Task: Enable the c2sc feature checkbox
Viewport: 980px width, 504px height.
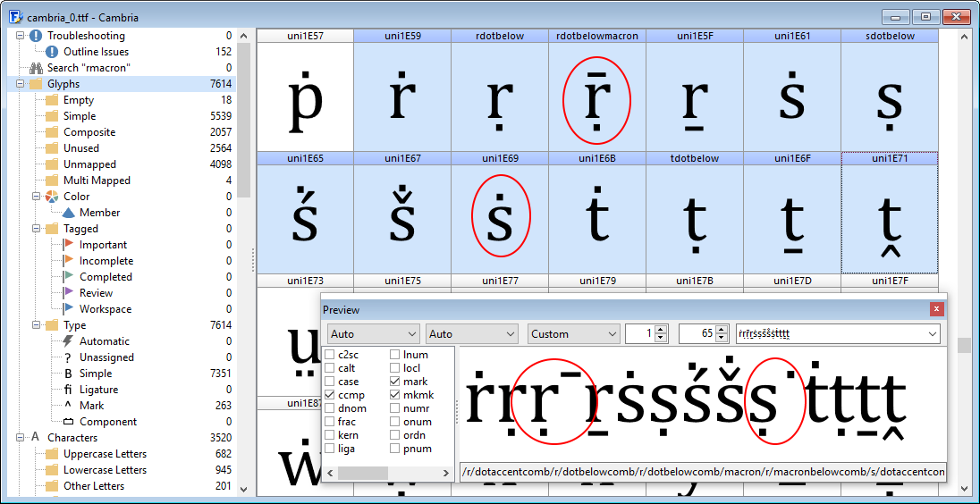Action: 329,354
